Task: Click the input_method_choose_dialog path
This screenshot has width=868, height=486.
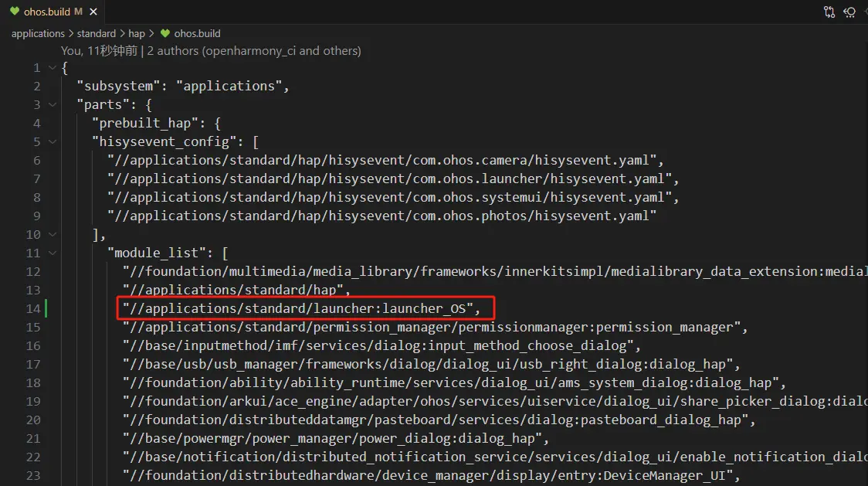Action: coord(378,346)
